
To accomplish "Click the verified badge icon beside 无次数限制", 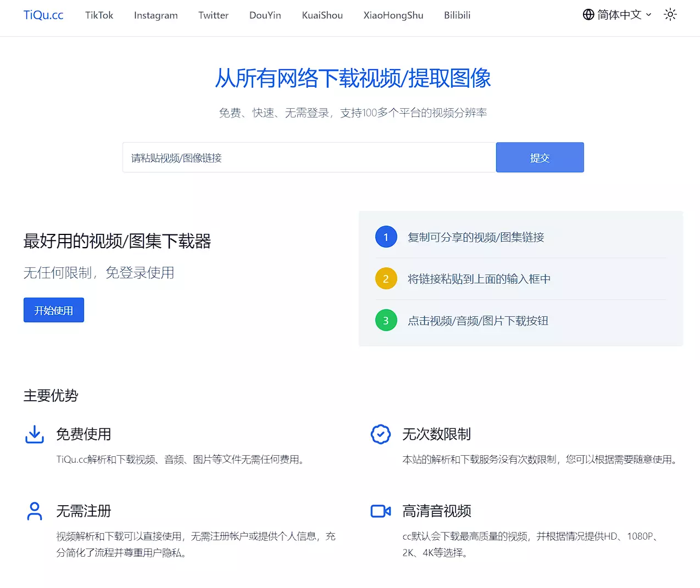I will (x=380, y=434).
